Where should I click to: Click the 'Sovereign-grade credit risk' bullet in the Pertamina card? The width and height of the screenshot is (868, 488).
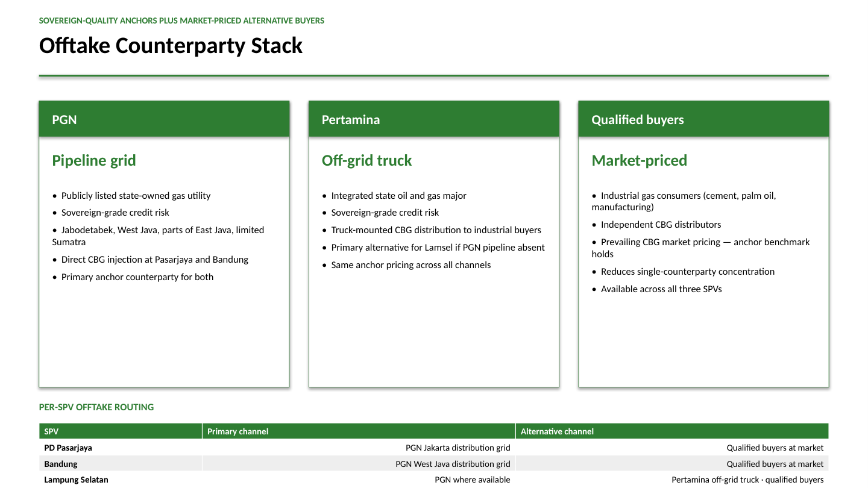(380, 213)
